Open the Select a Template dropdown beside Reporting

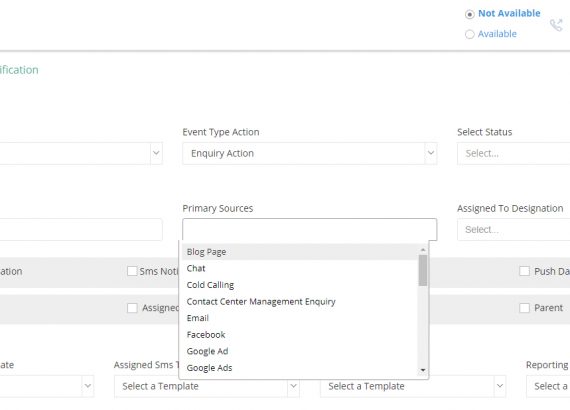coord(413,386)
